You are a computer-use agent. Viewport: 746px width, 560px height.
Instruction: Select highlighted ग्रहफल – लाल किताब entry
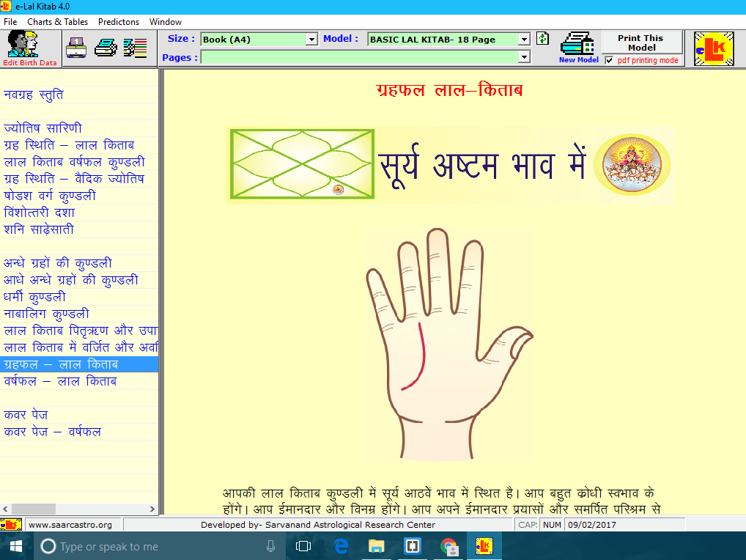pyautogui.click(x=79, y=365)
